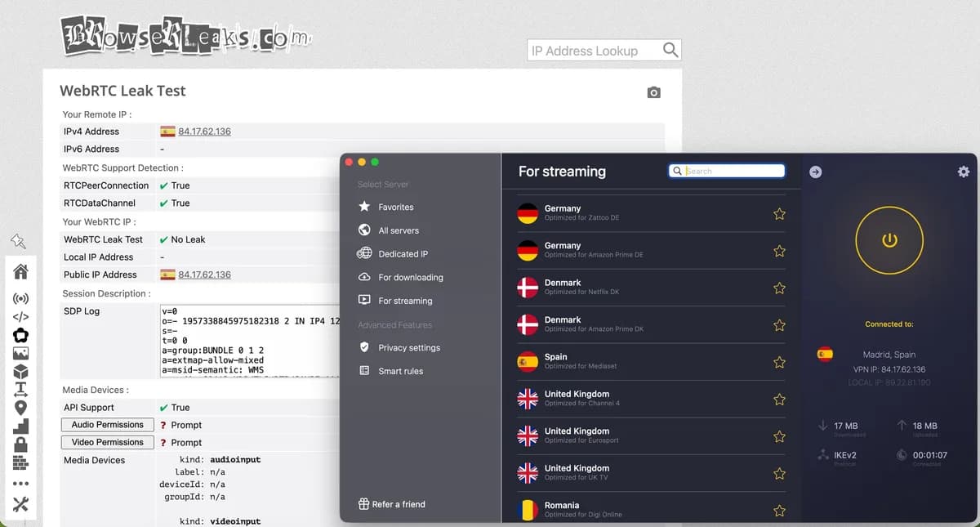Click the arrow collapse icon in VPN panel
This screenshot has width=980, height=527.
pyautogui.click(x=816, y=172)
